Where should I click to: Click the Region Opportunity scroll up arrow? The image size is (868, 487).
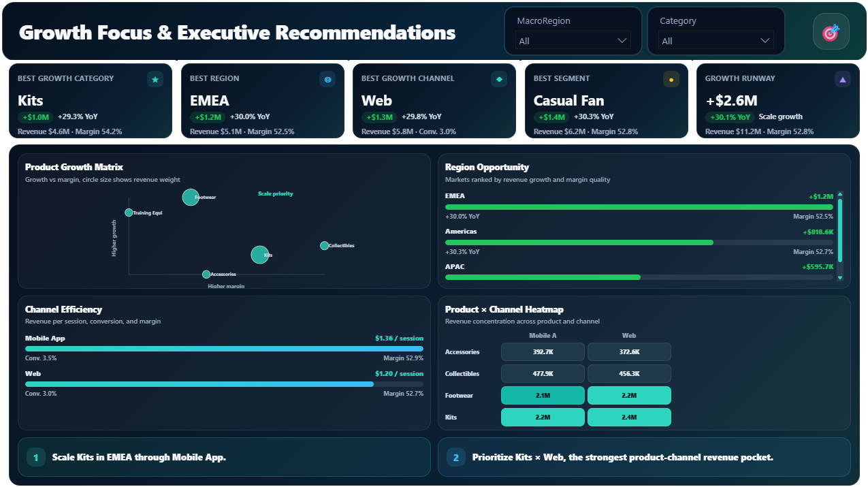839,194
